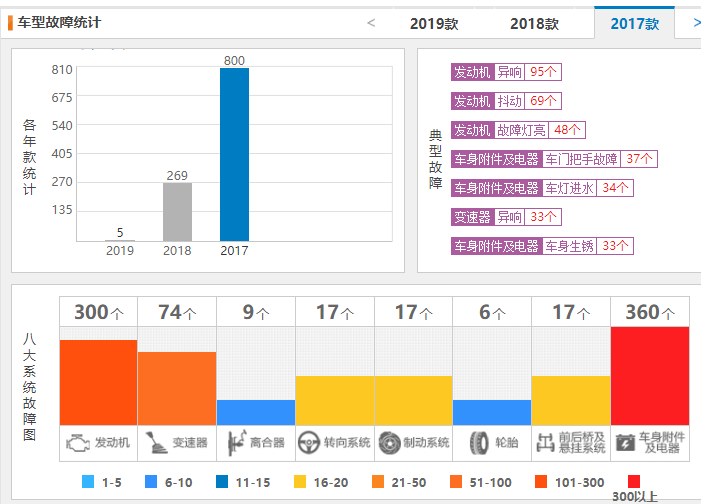
Task: Click the suspension (前后桥及悬挂系统) icon
Action: tap(545, 443)
